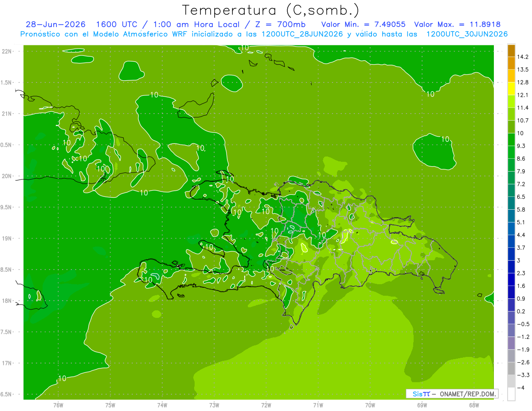Screen dimensions: 532x411
Task: Click the "68W" longitude axis label
Action: click(x=474, y=406)
